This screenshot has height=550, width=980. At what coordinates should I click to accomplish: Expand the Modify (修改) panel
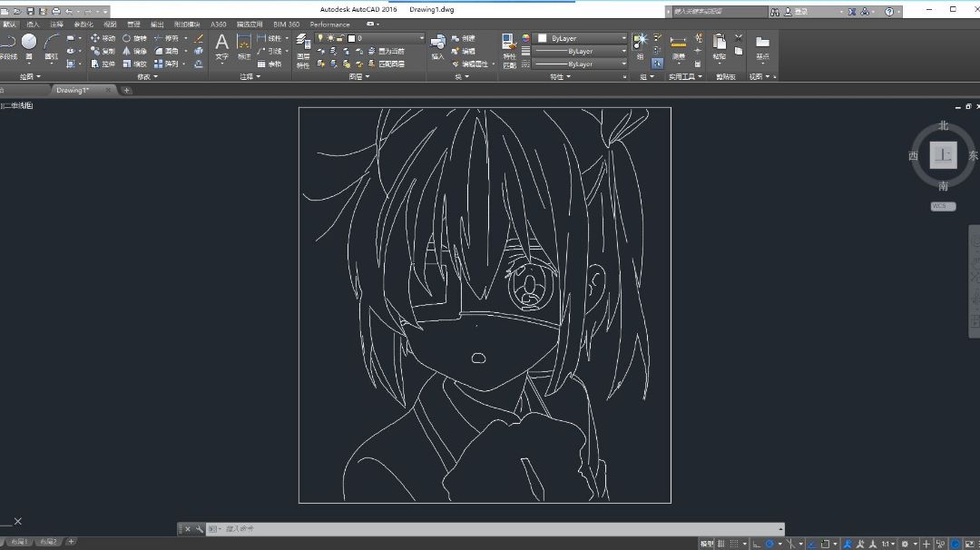tap(148, 77)
